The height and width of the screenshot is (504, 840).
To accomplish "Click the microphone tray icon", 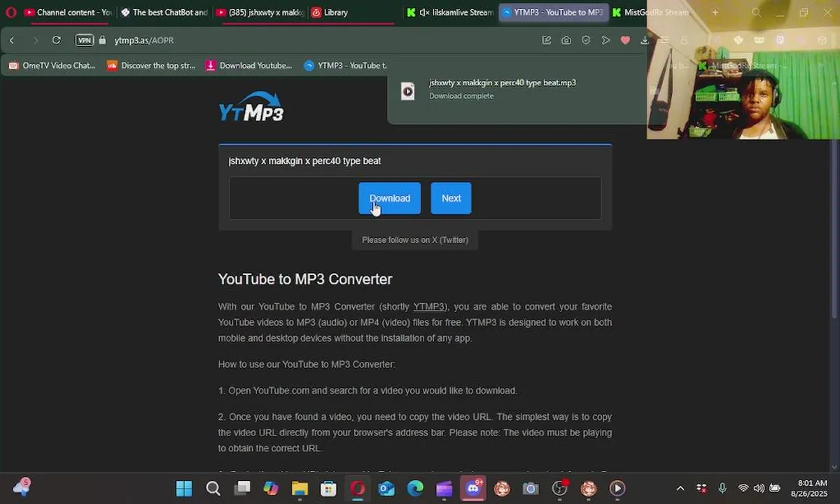I will click(722, 489).
